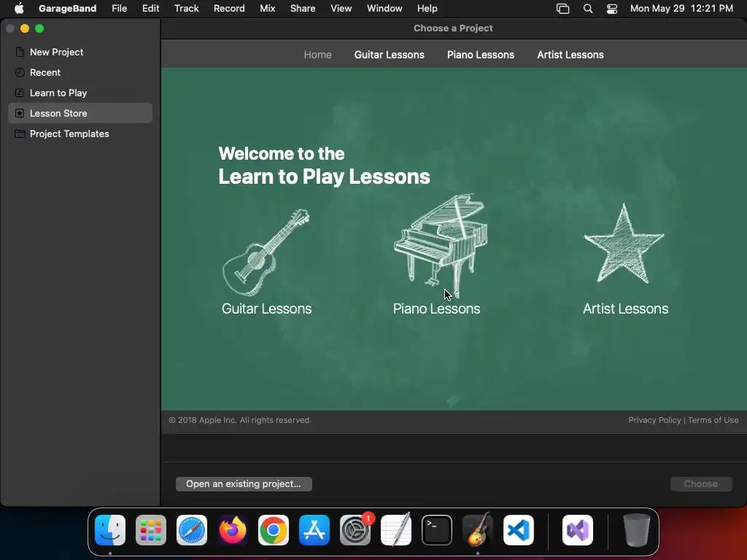Select Recent in the sidebar

[x=80, y=72]
